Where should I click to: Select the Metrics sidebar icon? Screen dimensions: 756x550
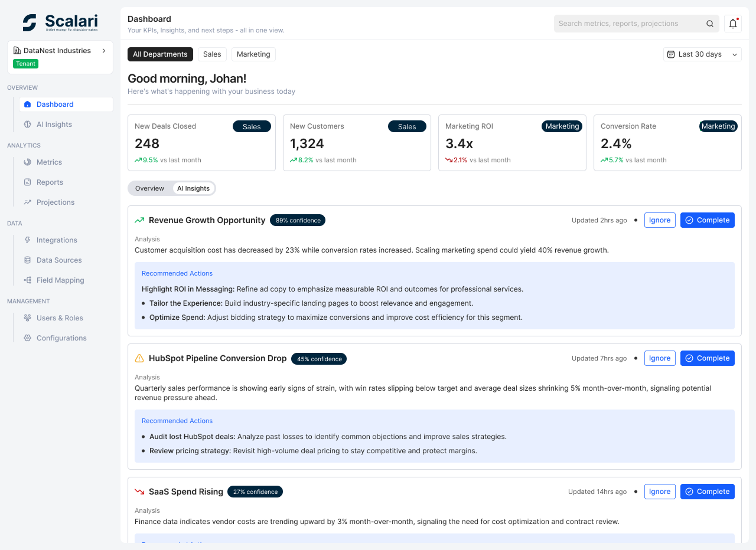pos(26,162)
